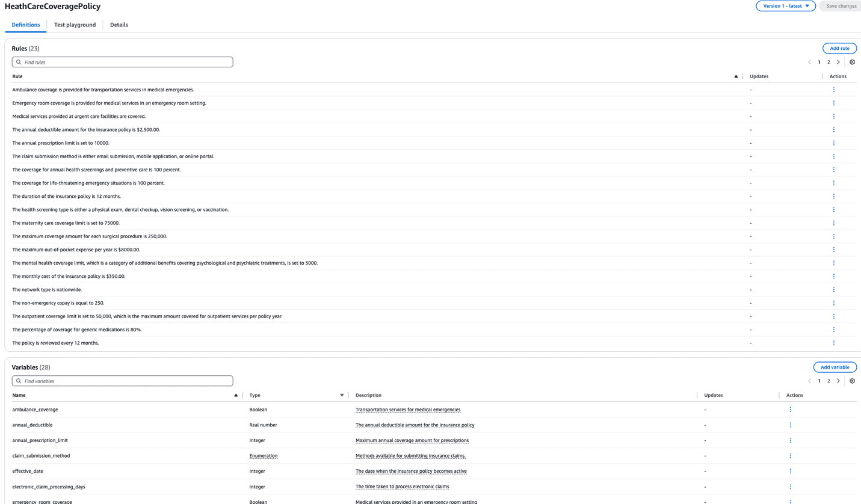Click inside the Find variables search field

pos(90,381)
